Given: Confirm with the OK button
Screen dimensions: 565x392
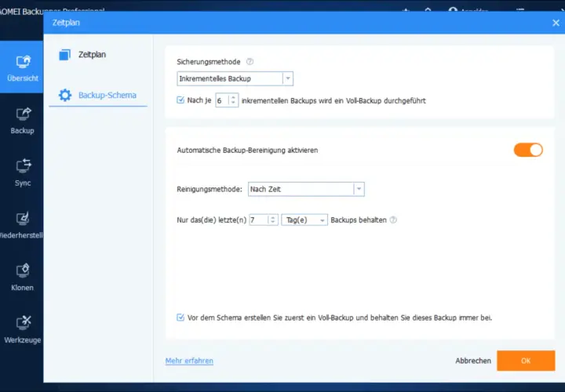Looking at the screenshot, I should [526, 361].
